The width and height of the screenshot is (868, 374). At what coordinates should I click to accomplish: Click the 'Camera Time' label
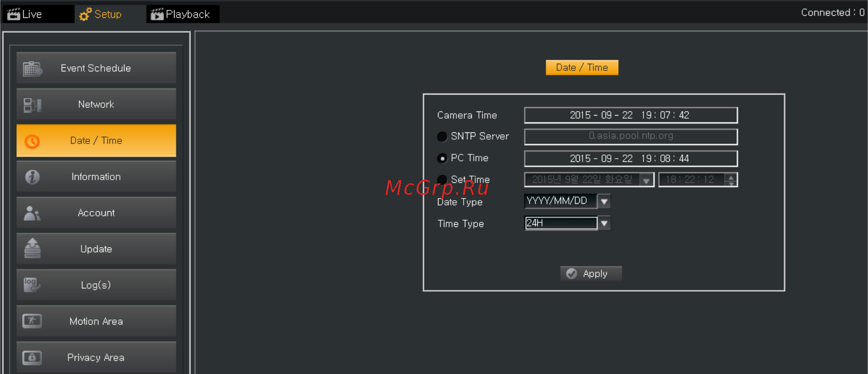tap(467, 116)
